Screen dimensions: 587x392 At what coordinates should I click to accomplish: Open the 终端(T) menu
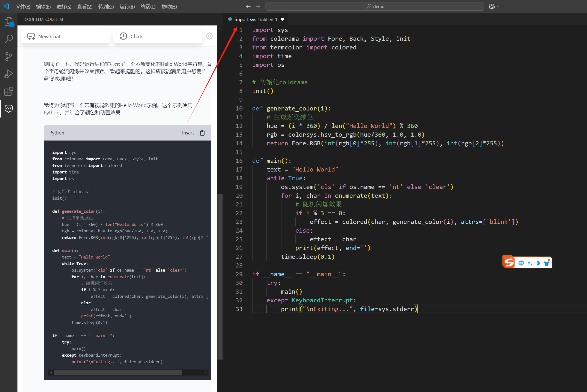[x=148, y=6]
